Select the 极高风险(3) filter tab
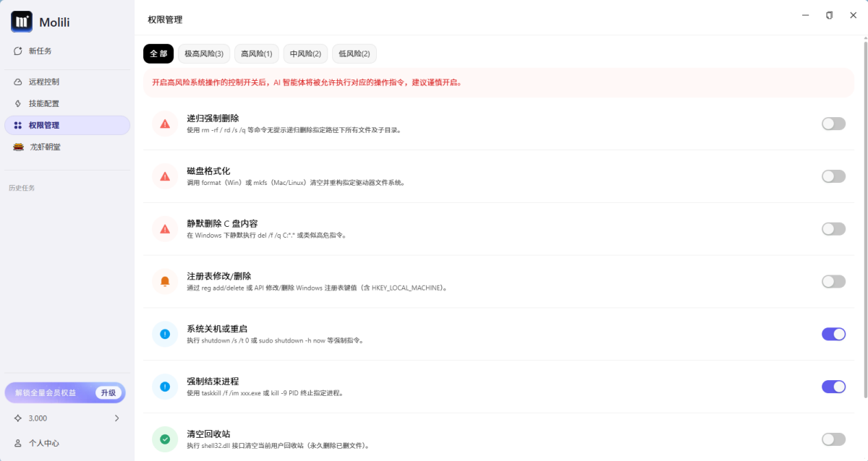Screen dimensions: 868x461 click(x=204, y=53)
